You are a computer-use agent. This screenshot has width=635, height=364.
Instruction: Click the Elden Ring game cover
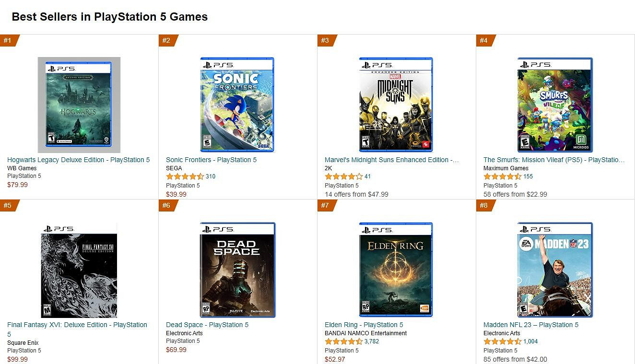[x=396, y=270]
